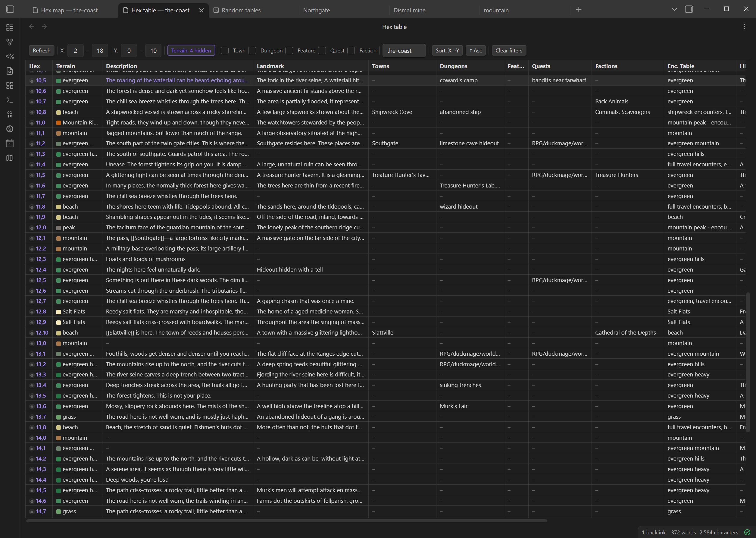Check the Dungeon filter checkbox
Screen dimensions: 756x538
(252, 51)
